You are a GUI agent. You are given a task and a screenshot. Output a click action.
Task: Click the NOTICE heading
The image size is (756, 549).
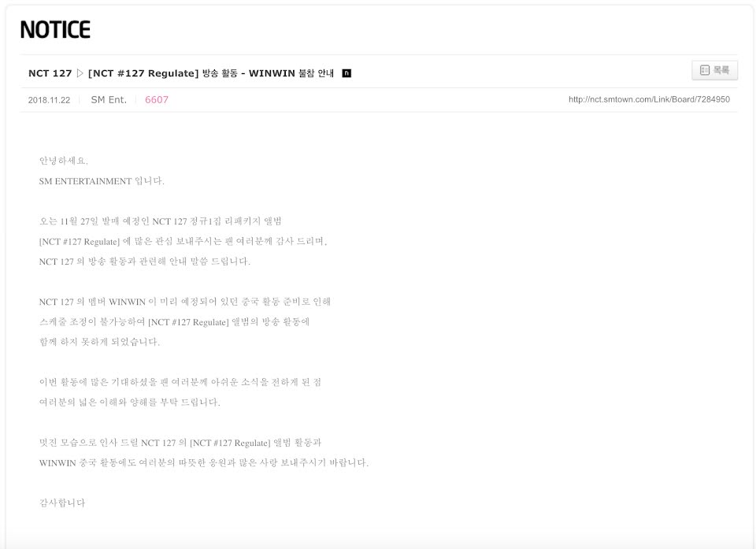tap(55, 30)
